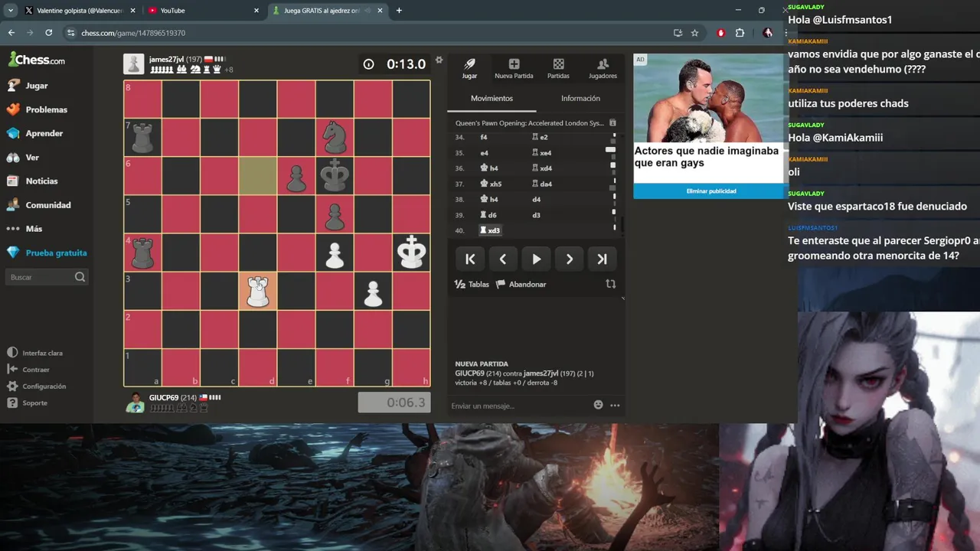980x551 pixels.
Task: Flip the board icon
Action: [x=610, y=284]
